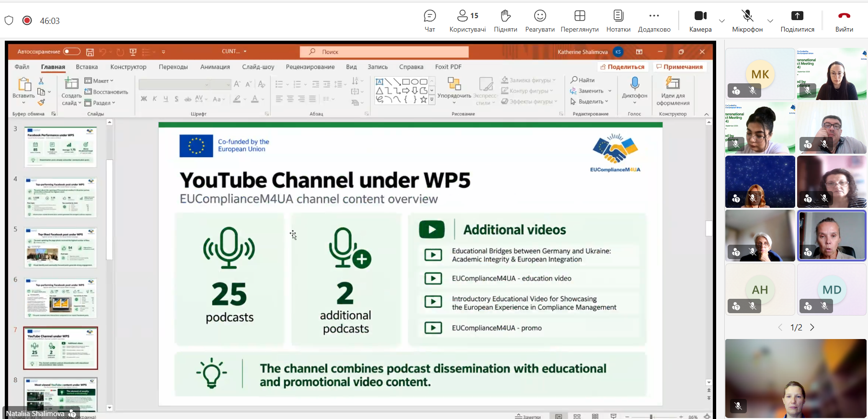
Task: Toggle the Автосохранение switch
Action: [72, 51]
